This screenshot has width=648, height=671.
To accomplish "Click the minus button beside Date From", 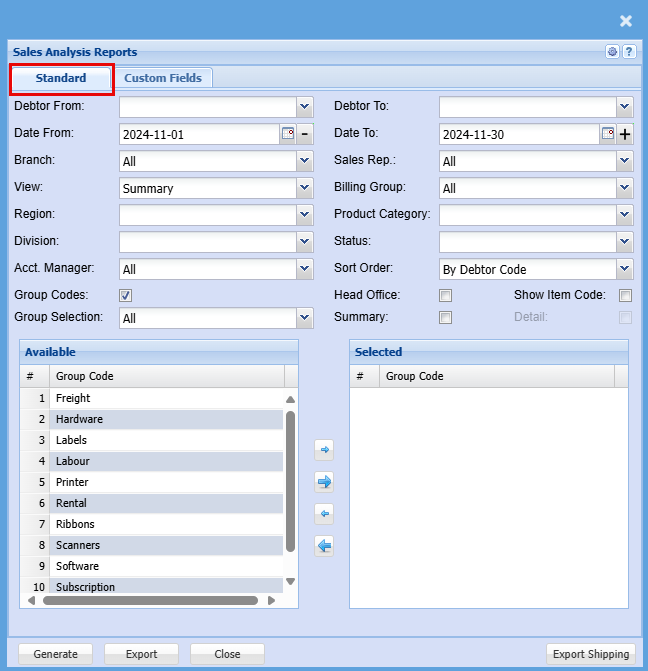I will coord(305,134).
